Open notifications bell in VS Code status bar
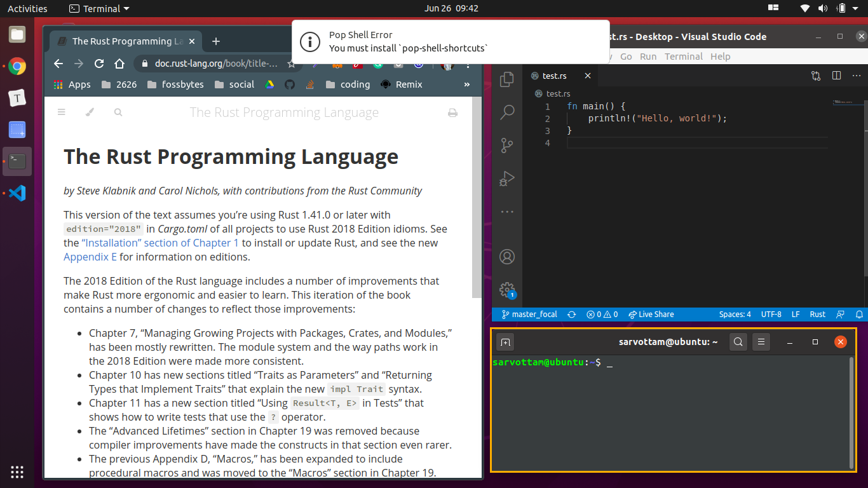Screen dimensions: 868x488 [x=860, y=315]
